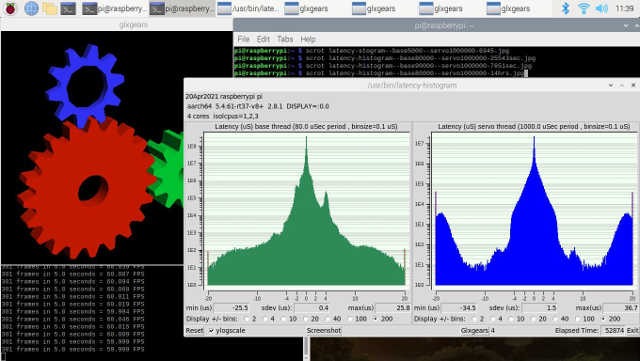Click the Exit button in histogram window
The height and width of the screenshot is (361, 640).
coord(632,330)
